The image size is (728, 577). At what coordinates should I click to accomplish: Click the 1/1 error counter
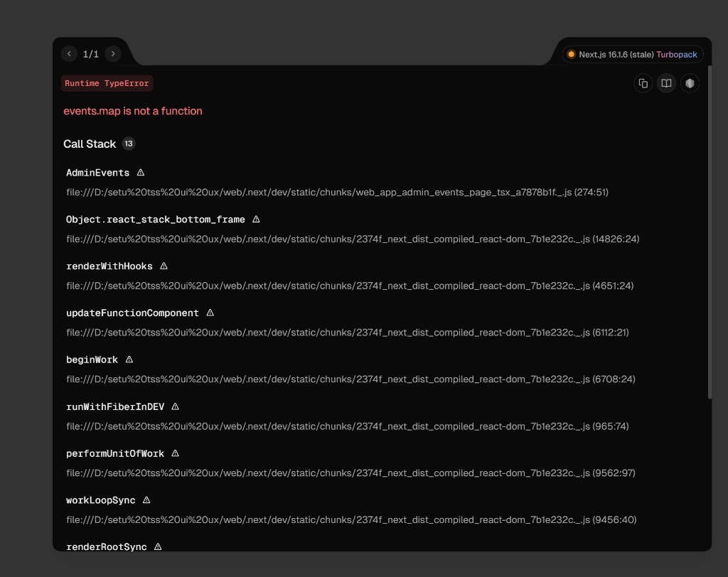point(91,54)
